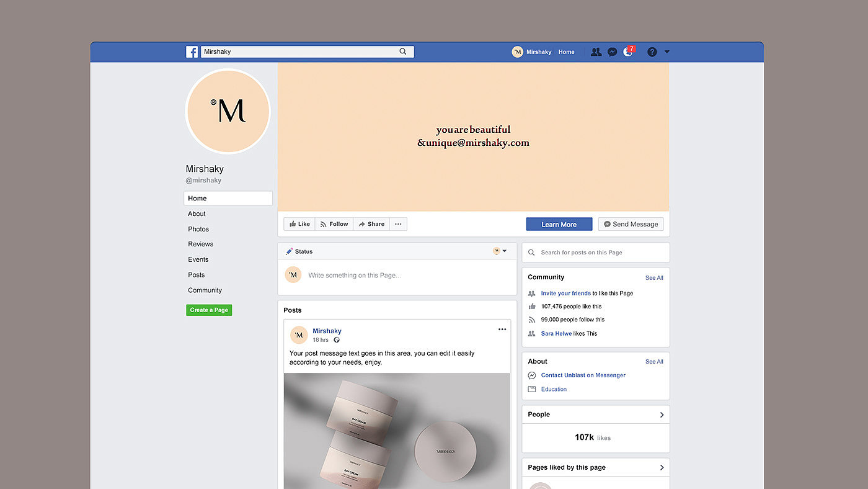Click the Mirshaky name in the top bar
This screenshot has width=868, height=489.
pos(539,52)
